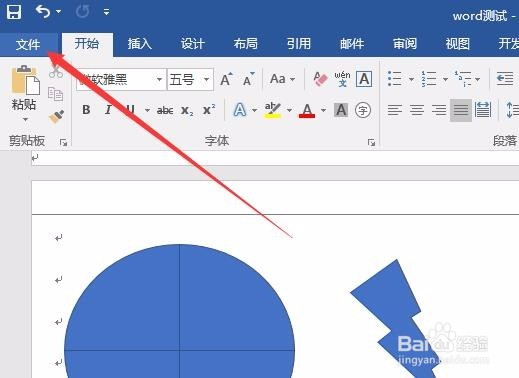The image size is (519, 378).
Task: Click the Multilevel List icon
Action: pyautogui.click(x=463, y=79)
